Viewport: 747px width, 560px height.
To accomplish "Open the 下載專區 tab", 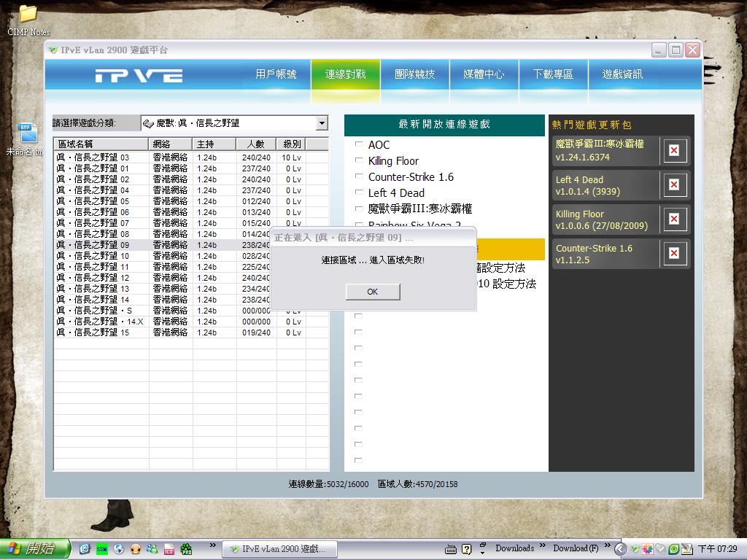I will tap(553, 74).
